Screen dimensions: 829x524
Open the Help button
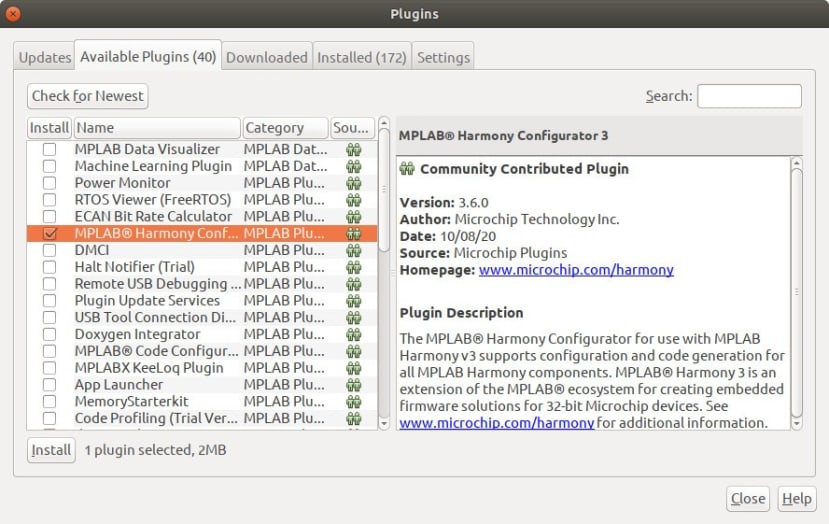click(797, 499)
